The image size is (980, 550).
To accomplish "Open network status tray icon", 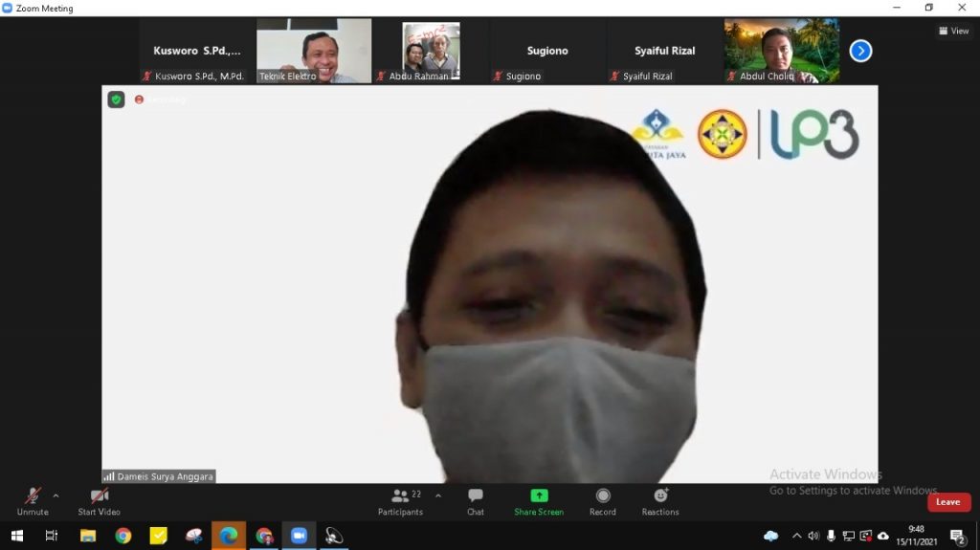I will (848, 536).
